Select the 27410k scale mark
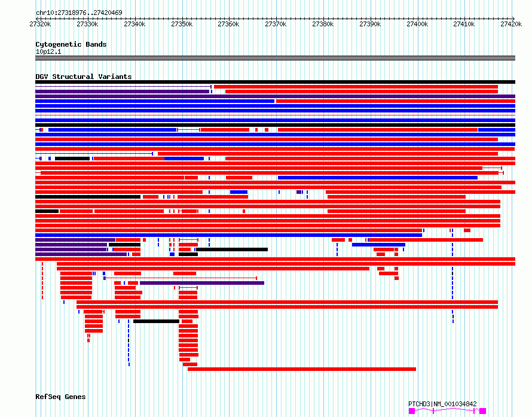532x417 pixels. click(x=464, y=24)
